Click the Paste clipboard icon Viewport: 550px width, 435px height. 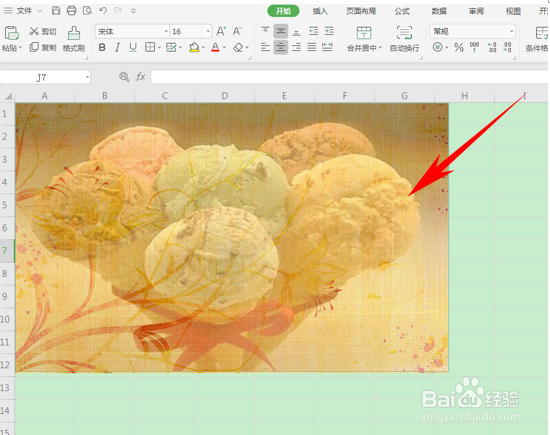click(x=11, y=33)
